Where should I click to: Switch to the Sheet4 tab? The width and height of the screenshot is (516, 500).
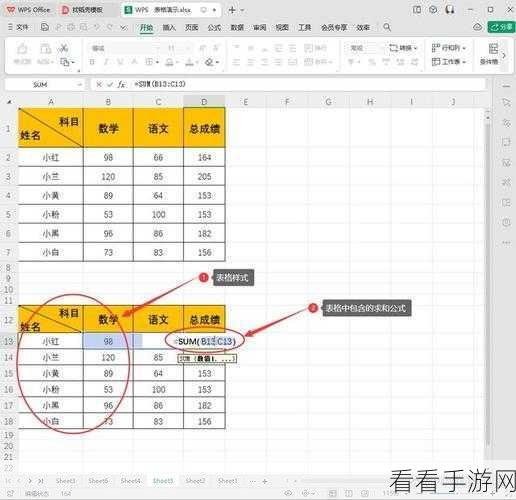click(x=130, y=481)
